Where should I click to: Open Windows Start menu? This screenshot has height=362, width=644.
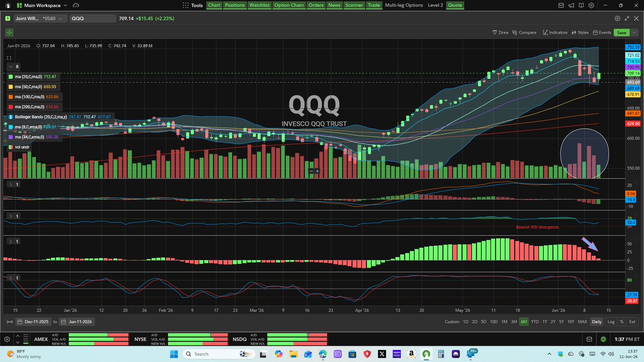tap(173, 354)
